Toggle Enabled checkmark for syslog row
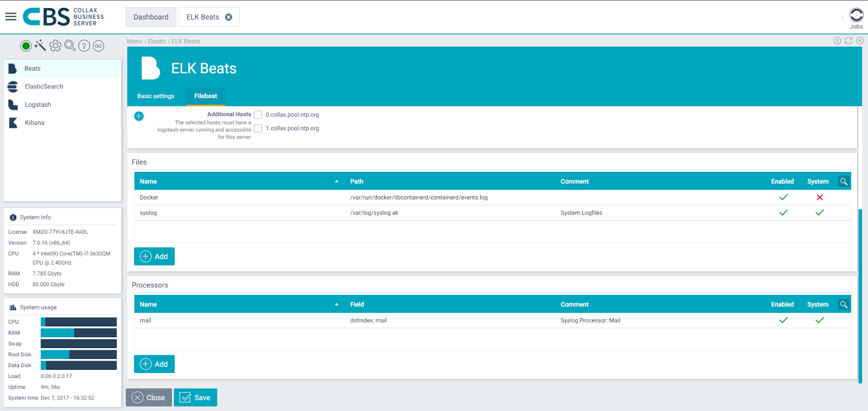 pyautogui.click(x=783, y=213)
